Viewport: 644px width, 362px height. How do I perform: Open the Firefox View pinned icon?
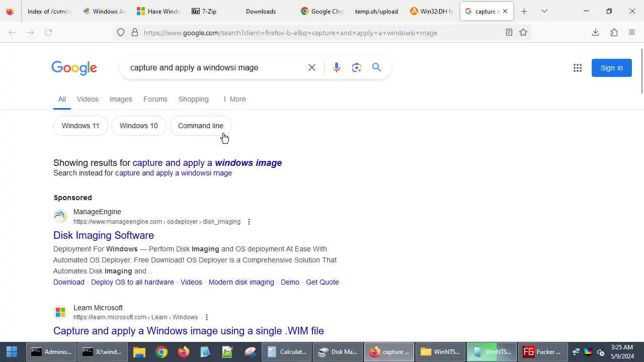tap(10, 11)
